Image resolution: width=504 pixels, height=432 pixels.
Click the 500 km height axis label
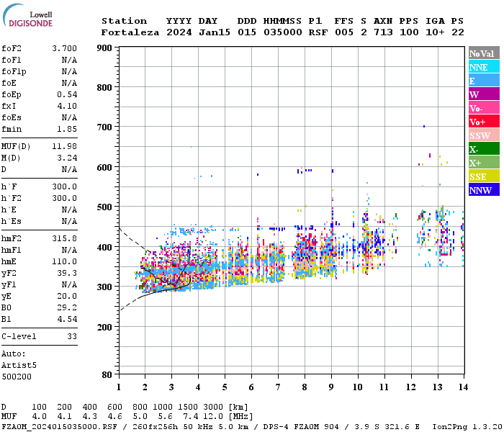104,207
